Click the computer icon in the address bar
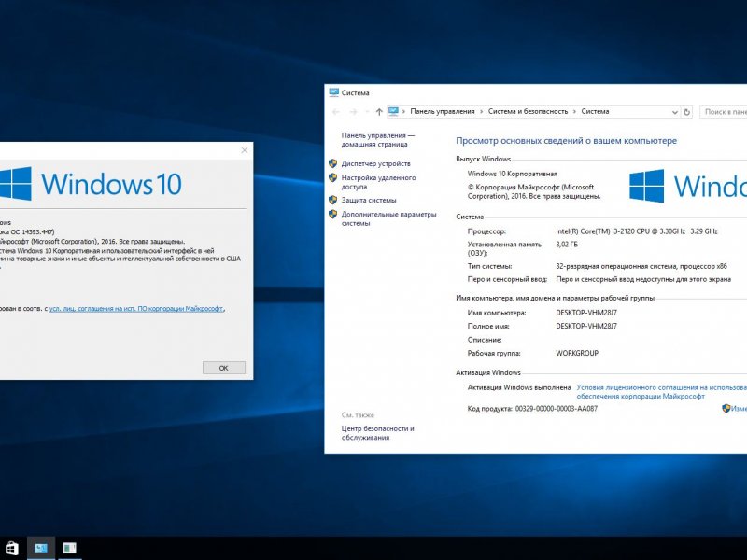 (393, 111)
